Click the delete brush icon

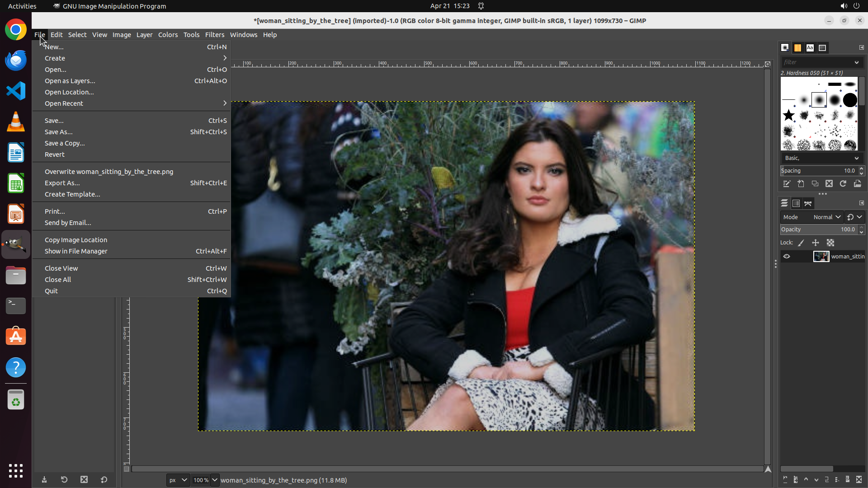[829, 184]
